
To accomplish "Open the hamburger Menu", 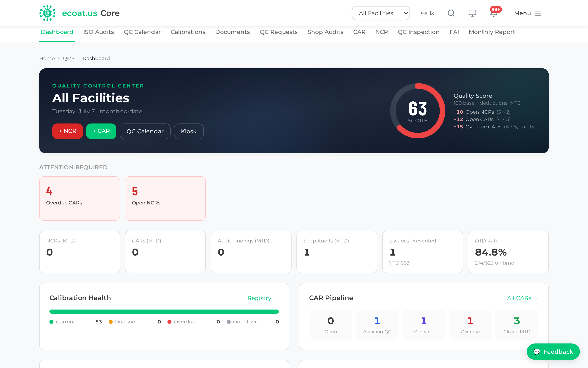I will (x=528, y=13).
